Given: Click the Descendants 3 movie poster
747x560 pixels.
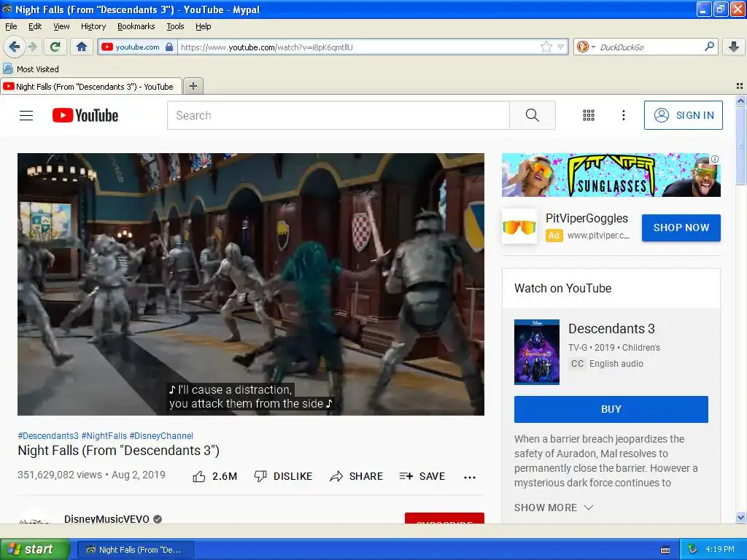Looking at the screenshot, I should point(536,352).
